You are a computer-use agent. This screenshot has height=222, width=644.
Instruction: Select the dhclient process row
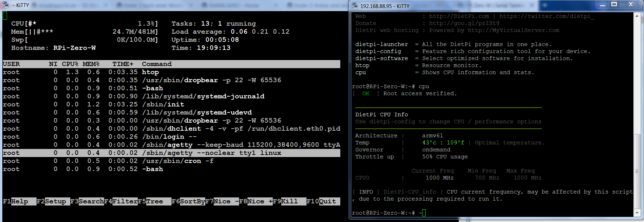pos(171,129)
